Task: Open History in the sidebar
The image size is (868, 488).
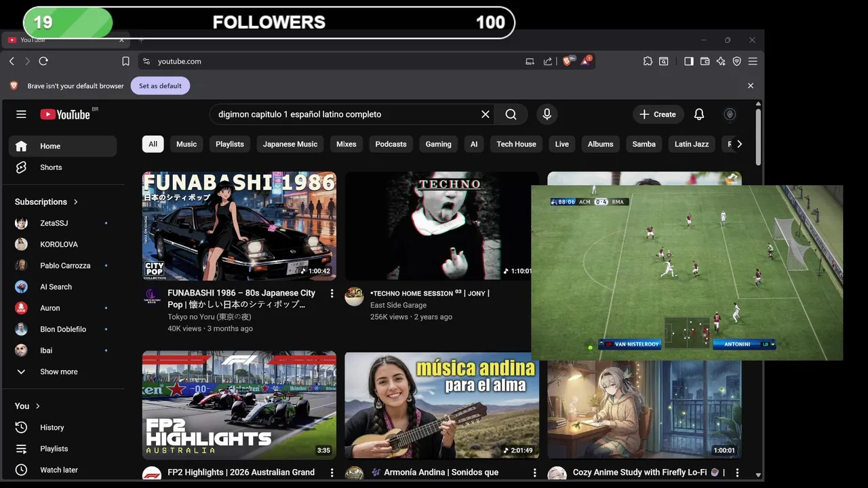Action: (62, 428)
